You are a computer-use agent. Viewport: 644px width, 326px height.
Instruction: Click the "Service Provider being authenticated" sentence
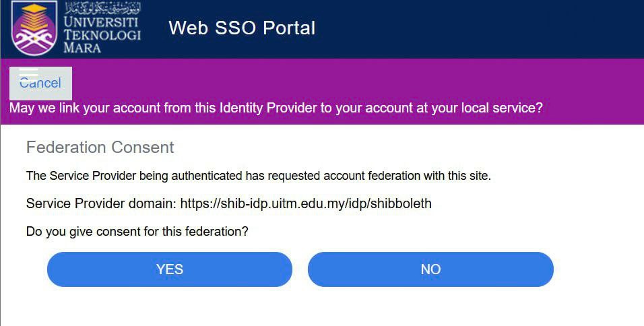pos(259,176)
